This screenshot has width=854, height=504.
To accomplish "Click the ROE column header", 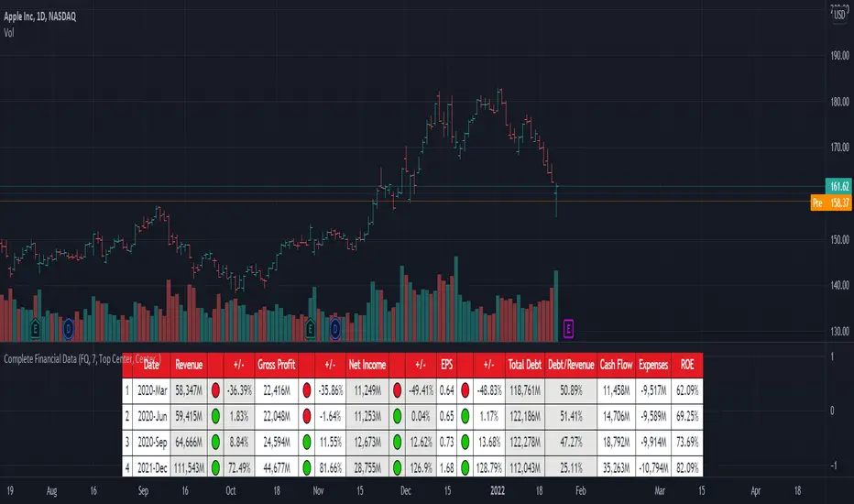I will 687,365.
